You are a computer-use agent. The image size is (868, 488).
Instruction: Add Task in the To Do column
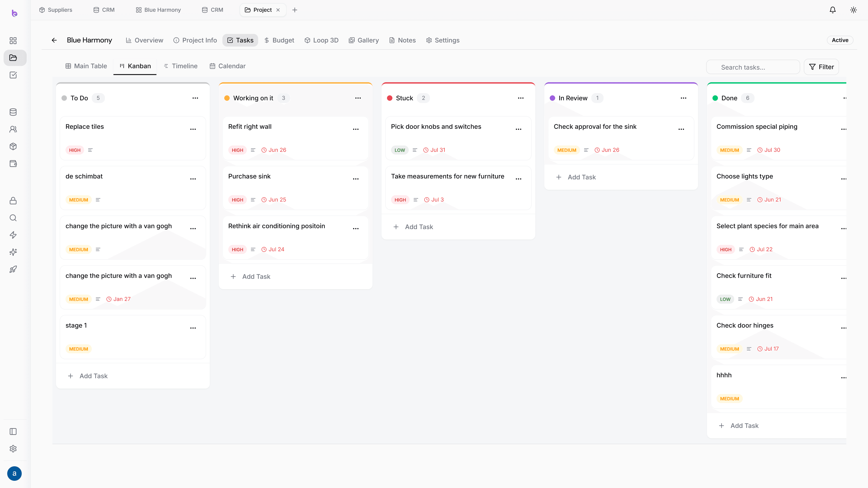tap(88, 376)
